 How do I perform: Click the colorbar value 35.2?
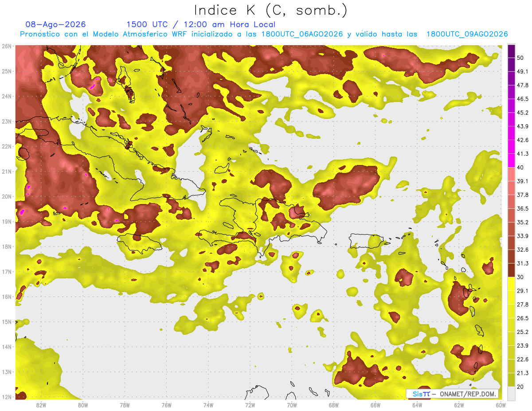pos(522,222)
